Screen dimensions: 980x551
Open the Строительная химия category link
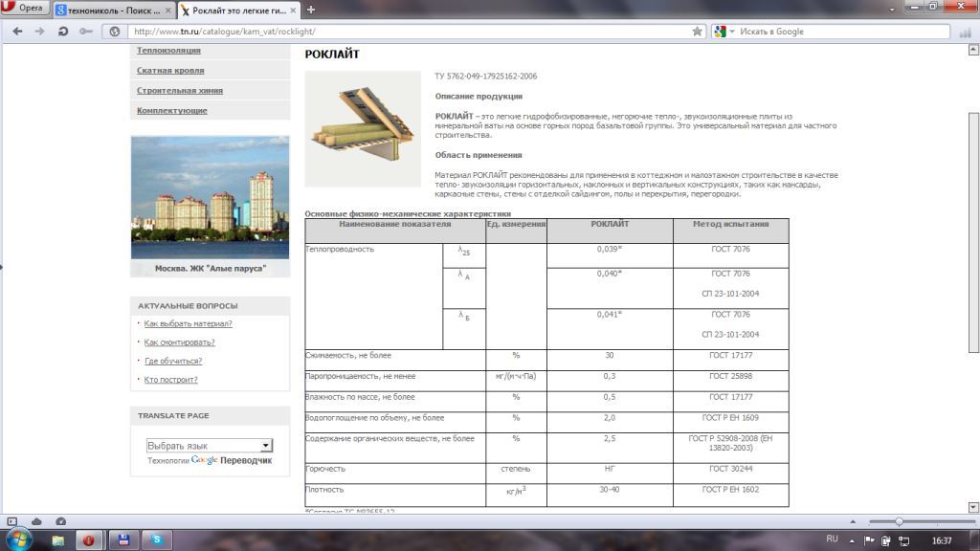(180, 91)
